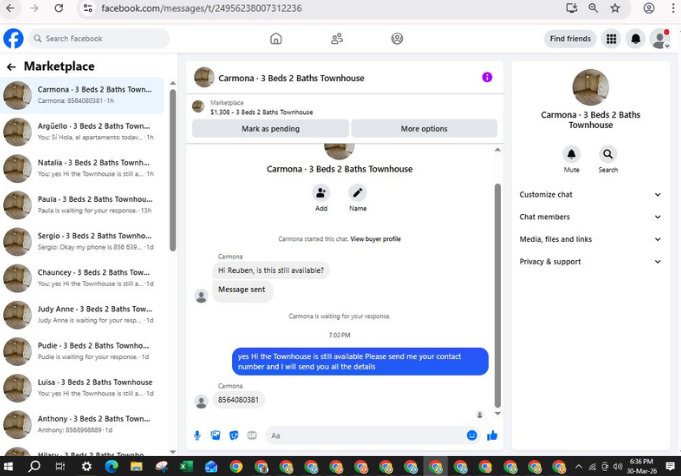
Task: Open the Sergio conversation
Action: point(83,241)
